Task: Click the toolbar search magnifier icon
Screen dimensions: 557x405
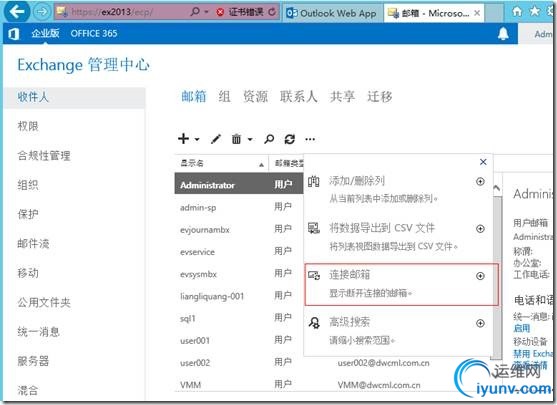Action: (x=269, y=139)
